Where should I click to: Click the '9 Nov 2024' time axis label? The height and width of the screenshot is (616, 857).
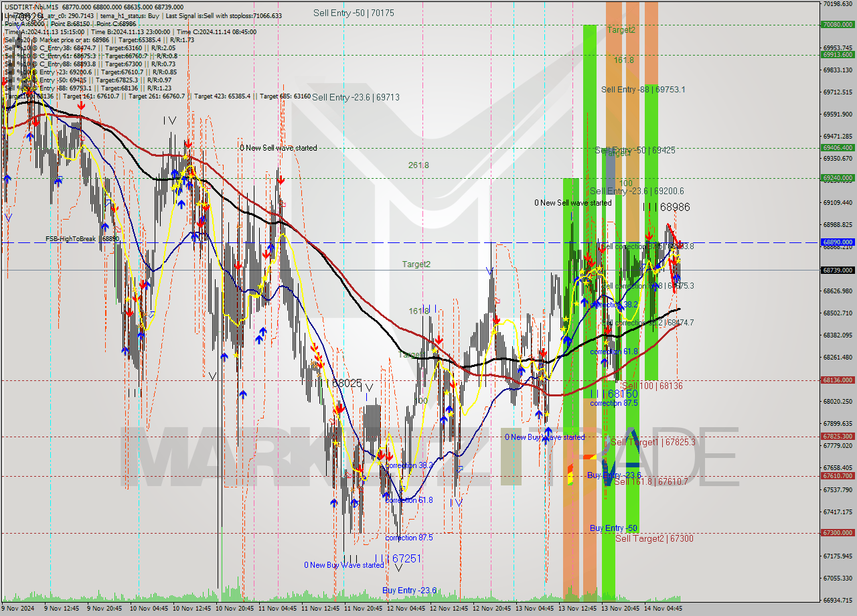click(x=17, y=609)
